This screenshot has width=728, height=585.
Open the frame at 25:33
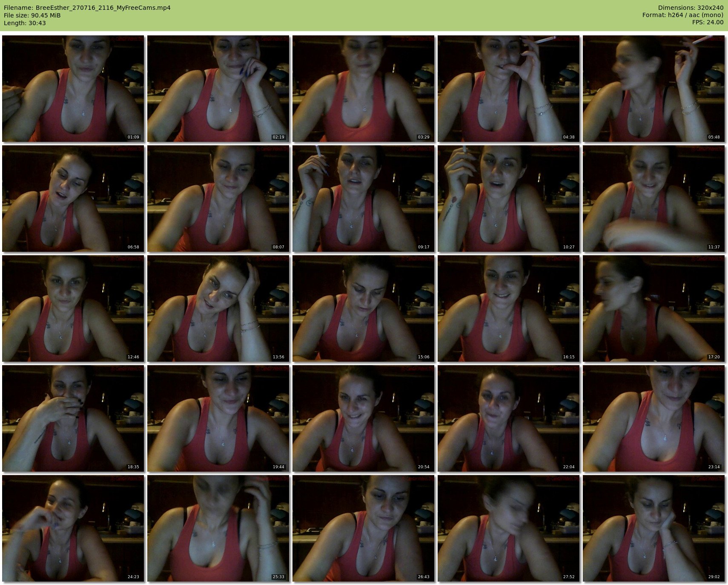coord(218,528)
